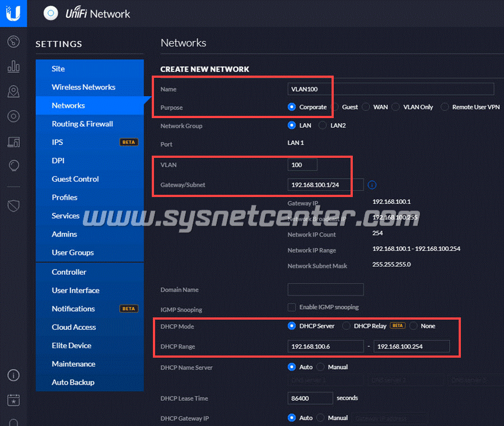Open Wireless Networks settings section

83,87
